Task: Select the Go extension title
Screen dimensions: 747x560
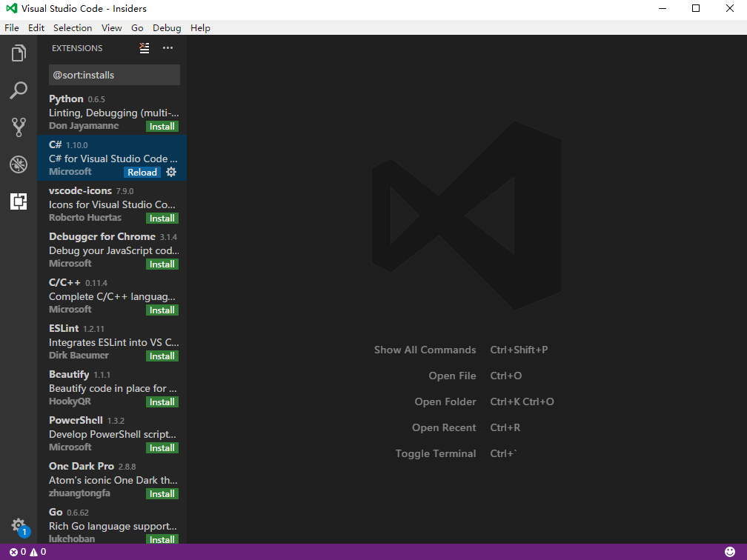Action: coord(56,512)
